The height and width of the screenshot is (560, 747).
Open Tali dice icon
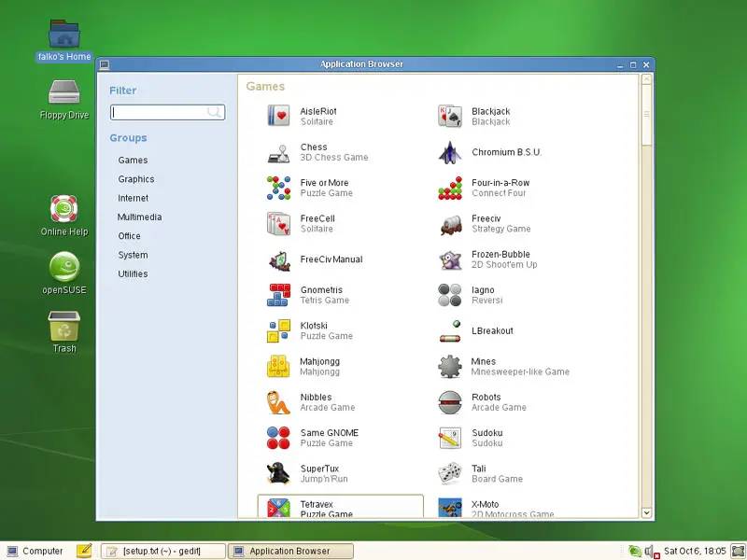pos(450,473)
